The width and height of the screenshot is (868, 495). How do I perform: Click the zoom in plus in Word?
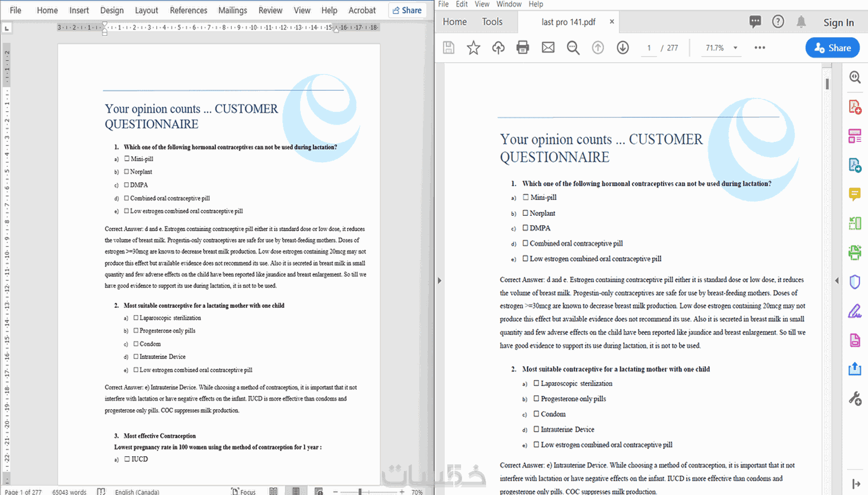click(402, 491)
